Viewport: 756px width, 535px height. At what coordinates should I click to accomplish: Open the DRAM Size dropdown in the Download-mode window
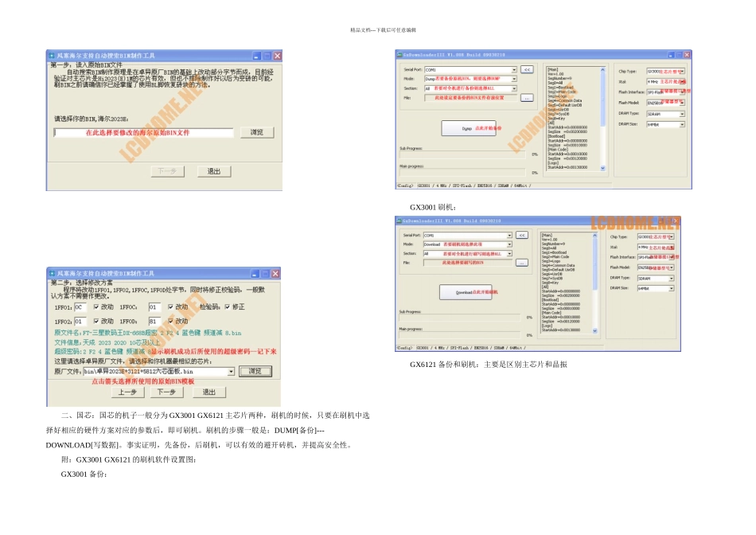coord(672,288)
